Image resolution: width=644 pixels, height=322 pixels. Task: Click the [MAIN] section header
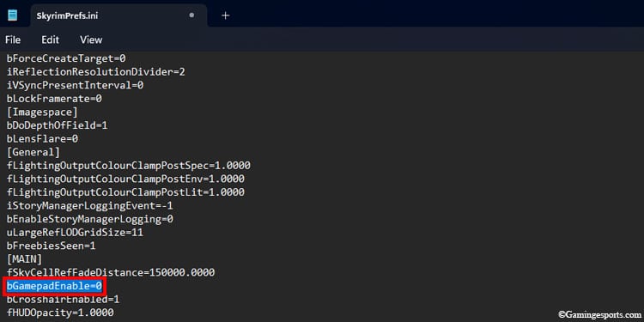tap(24, 258)
